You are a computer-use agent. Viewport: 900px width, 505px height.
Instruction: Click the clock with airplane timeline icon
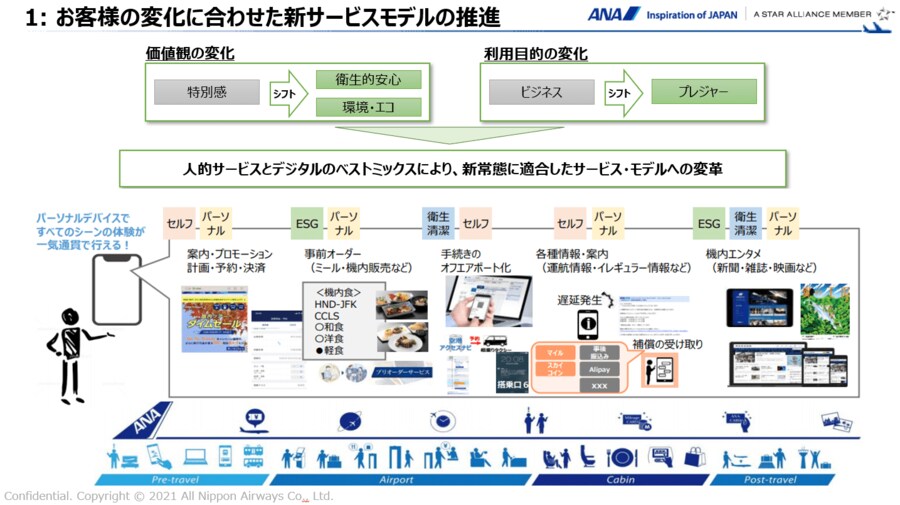pyautogui.click(x=442, y=421)
